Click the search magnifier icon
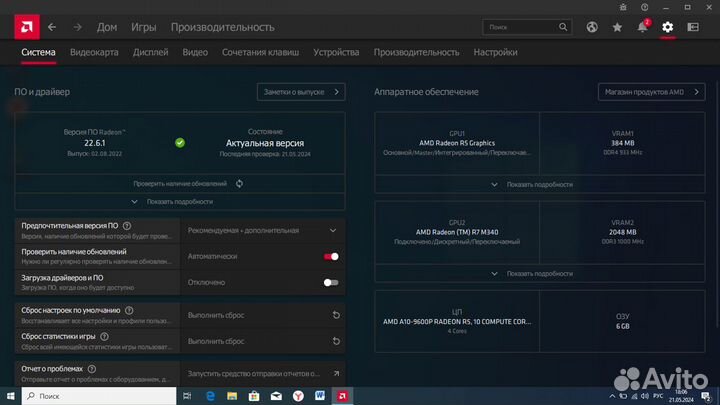The height and width of the screenshot is (405, 720). pos(563,27)
